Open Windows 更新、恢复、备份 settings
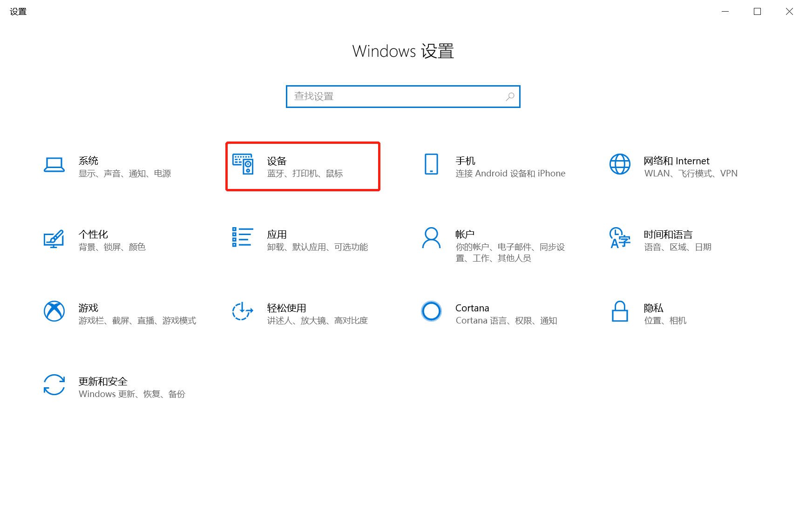Screen dimensions: 806x532 [132, 394]
